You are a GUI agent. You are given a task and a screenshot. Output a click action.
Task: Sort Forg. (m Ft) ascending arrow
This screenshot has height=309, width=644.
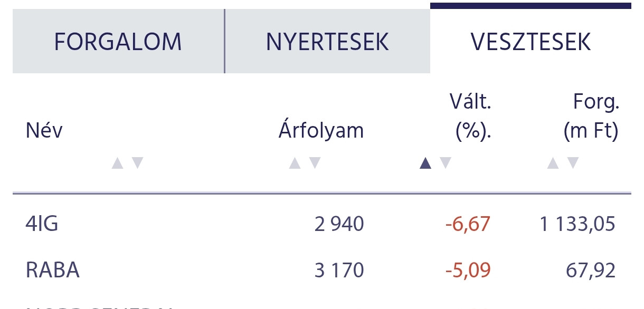(x=553, y=163)
